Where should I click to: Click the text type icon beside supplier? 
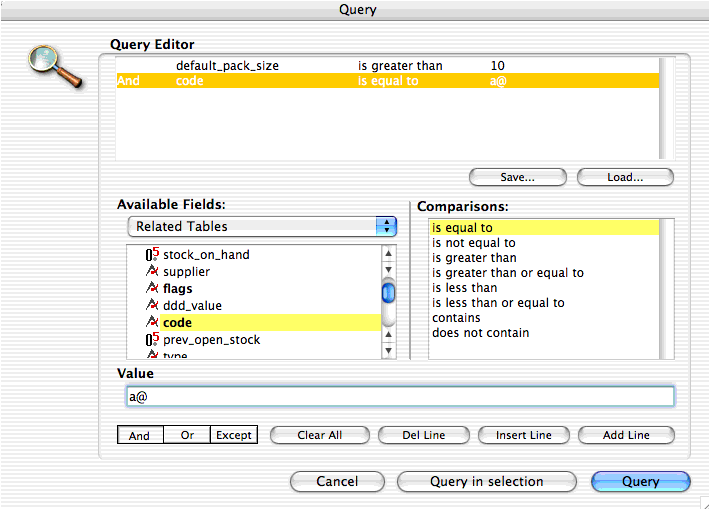(x=152, y=272)
